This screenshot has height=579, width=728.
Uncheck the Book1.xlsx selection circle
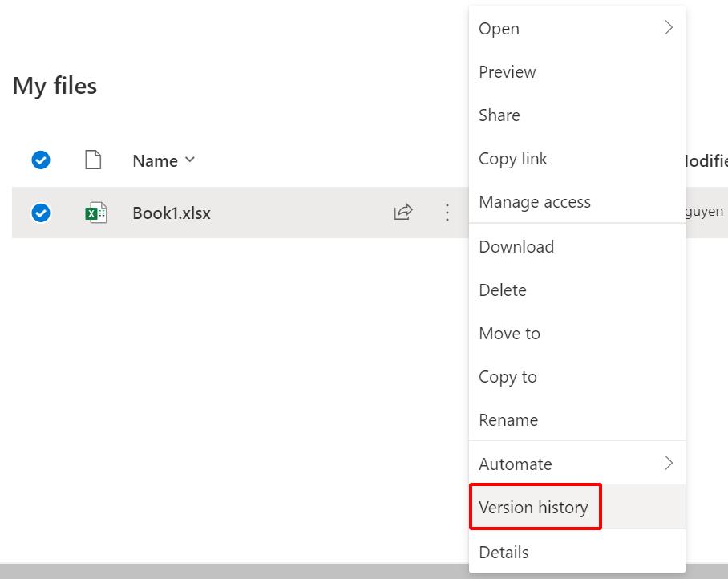(41, 213)
